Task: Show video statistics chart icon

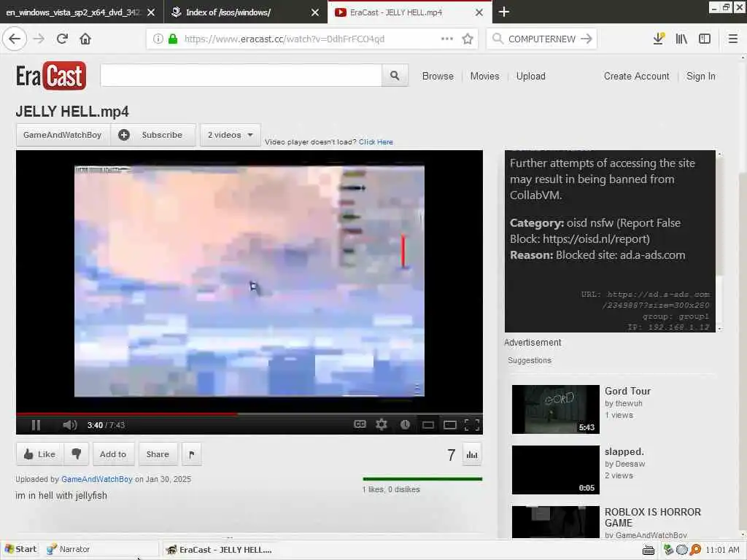Action: (472, 454)
